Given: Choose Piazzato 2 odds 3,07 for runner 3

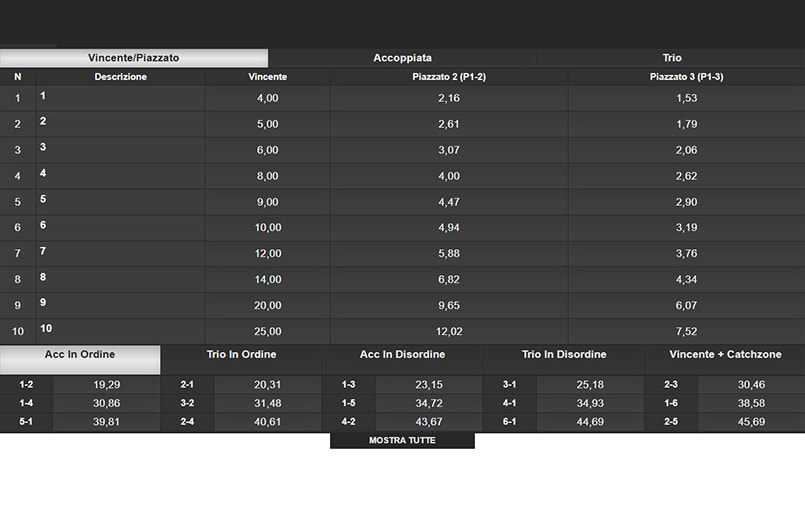Looking at the screenshot, I should click(x=449, y=150).
